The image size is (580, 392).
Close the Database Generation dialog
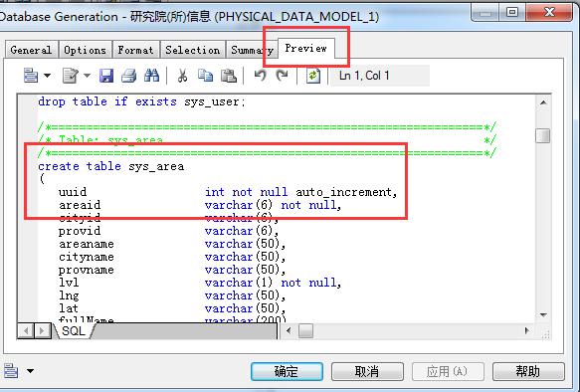(549, 12)
